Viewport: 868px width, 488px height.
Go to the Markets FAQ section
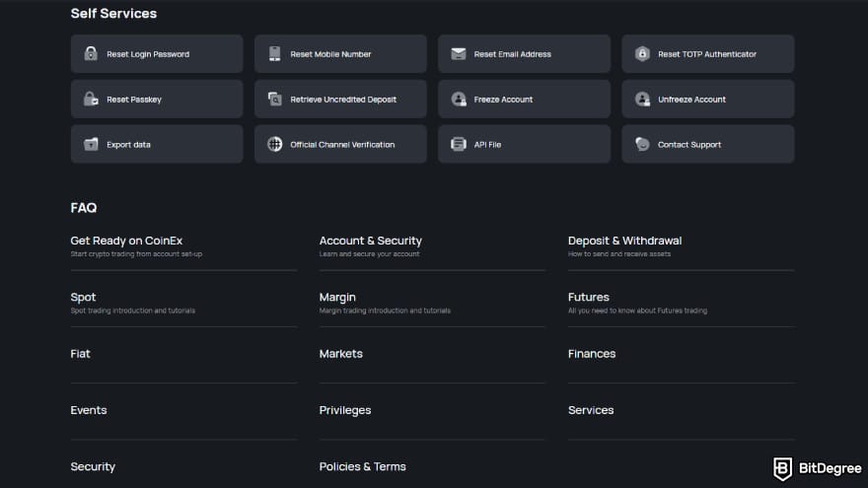click(341, 354)
